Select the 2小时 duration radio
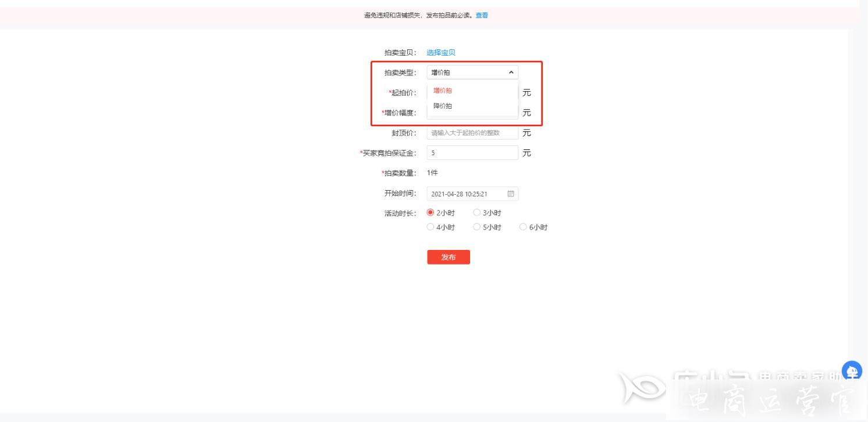 pyautogui.click(x=431, y=213)
